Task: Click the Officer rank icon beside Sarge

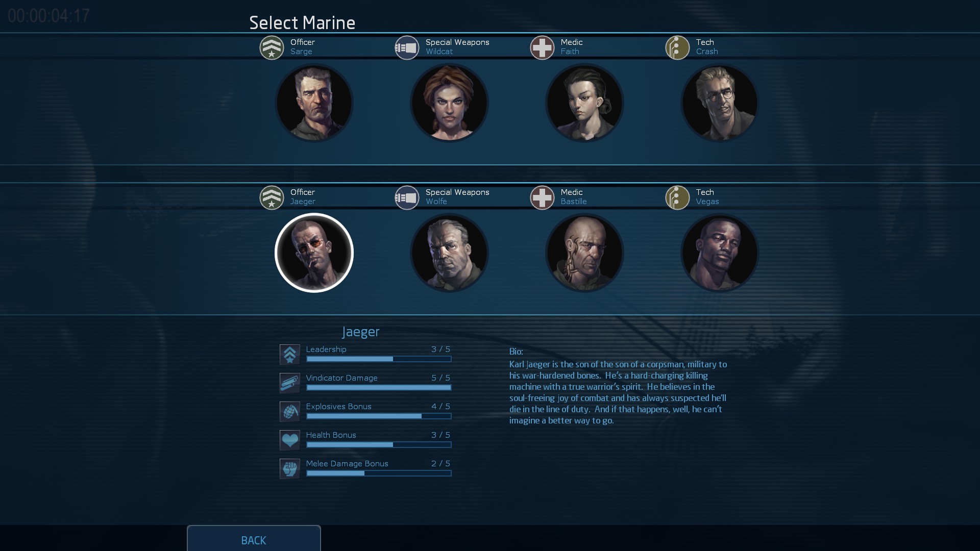Action: pyautogui.click(x=272, y=47)
